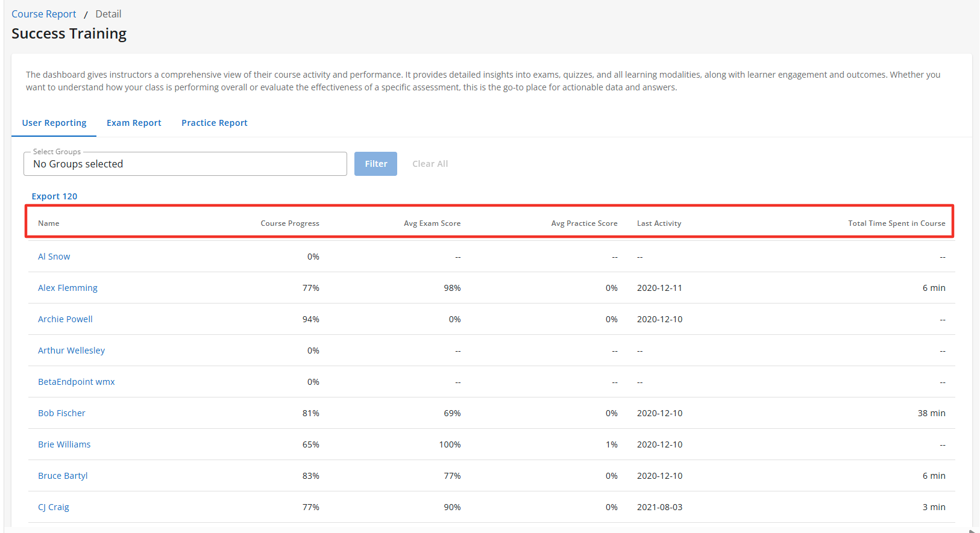980x533 pixels.
Task: Sort by Last Activity column header
Action: click(x=659, y=223)
